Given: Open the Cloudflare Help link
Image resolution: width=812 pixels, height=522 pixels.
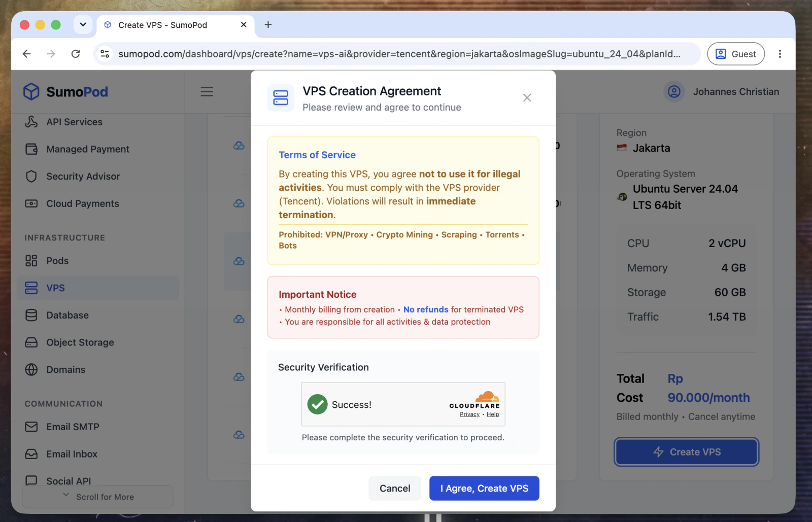Looking at the screenshot, I should tap(493, 414).
